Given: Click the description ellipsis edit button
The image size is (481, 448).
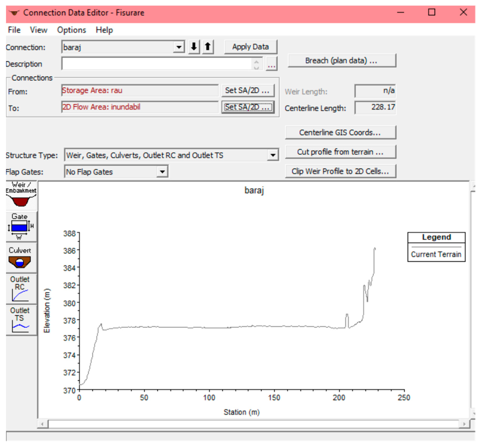Looking at the screenshot, I should (x=271, y=64).
